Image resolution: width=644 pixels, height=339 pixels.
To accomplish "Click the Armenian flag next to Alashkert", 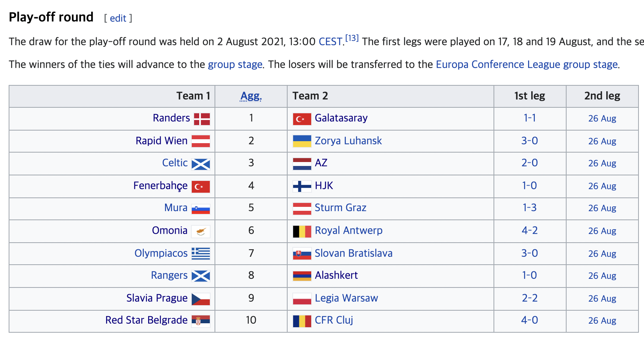I will [x=302, y=276].
